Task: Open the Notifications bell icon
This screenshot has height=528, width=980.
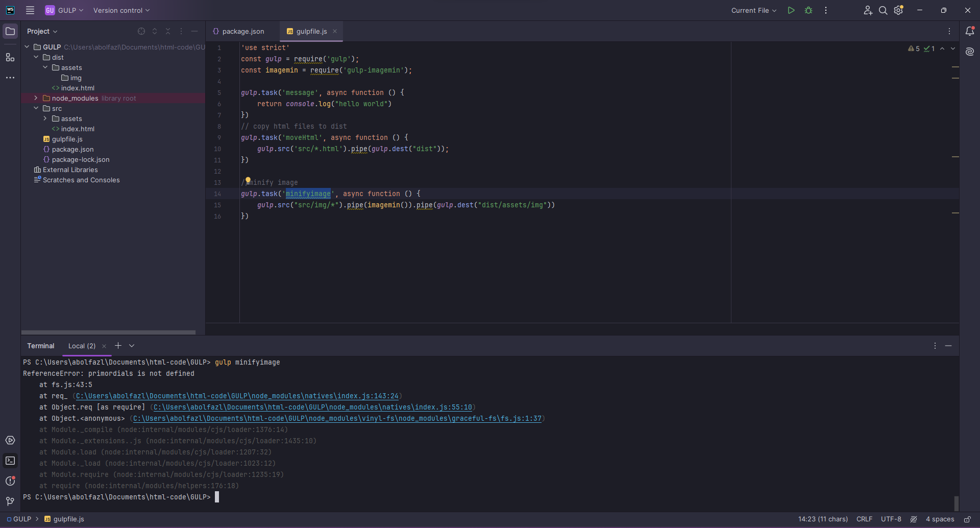Action: 970,31
